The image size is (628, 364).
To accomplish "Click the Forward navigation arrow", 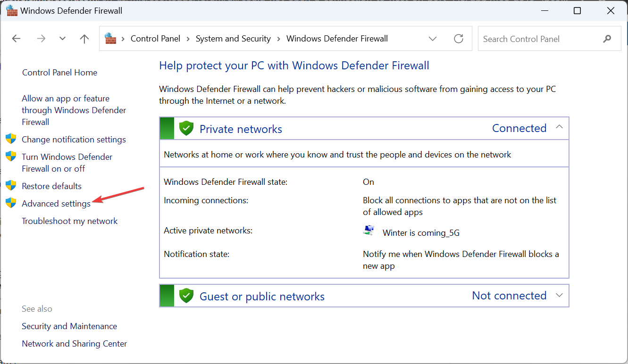I will point(41,39).
